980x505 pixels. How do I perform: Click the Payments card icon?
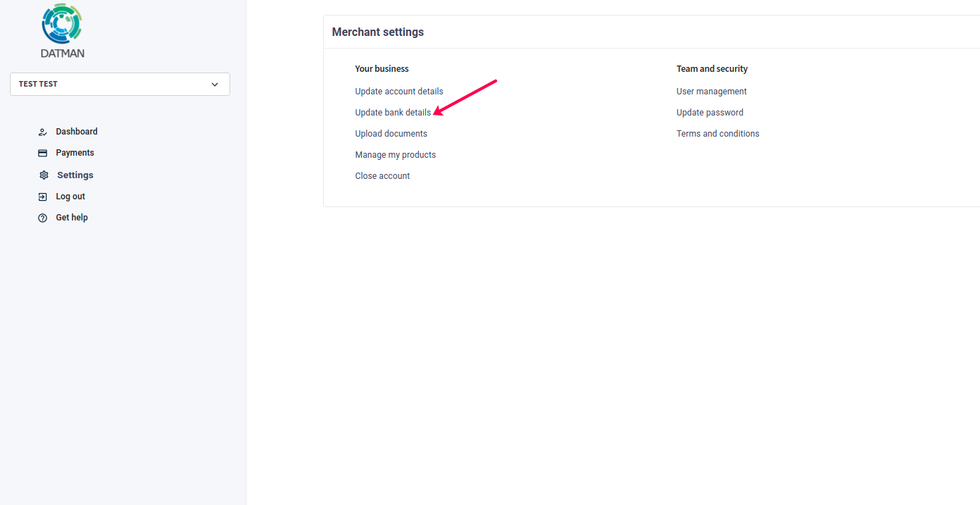click(42, 153)
